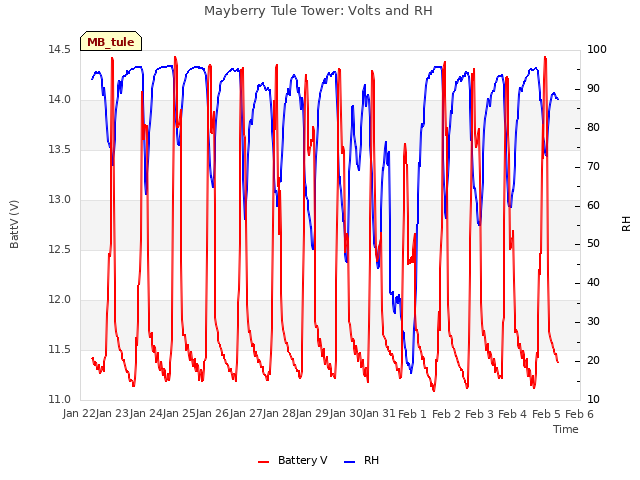Click the Feb 2 date tick label
Image resolution: width=640 pixels, height=480 pixels.
446,414
